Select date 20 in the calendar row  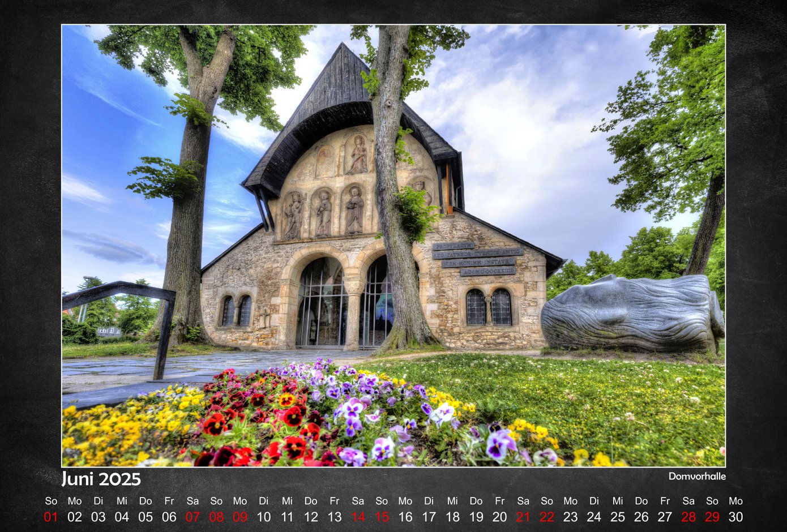click(x=499, y=517)
